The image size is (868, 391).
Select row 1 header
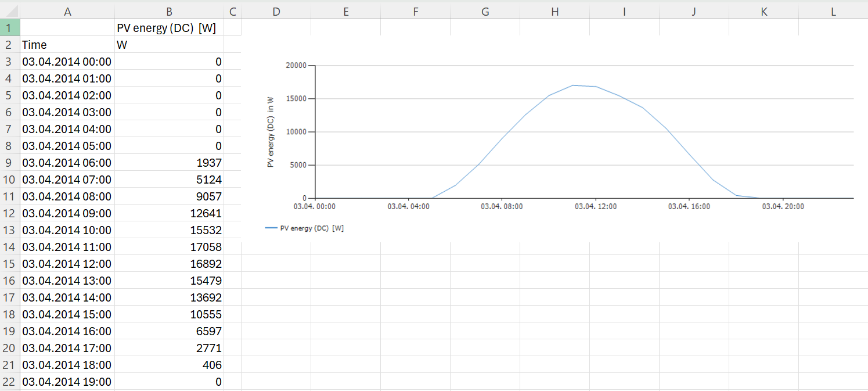pyautogui.click(x=10, y=28)
